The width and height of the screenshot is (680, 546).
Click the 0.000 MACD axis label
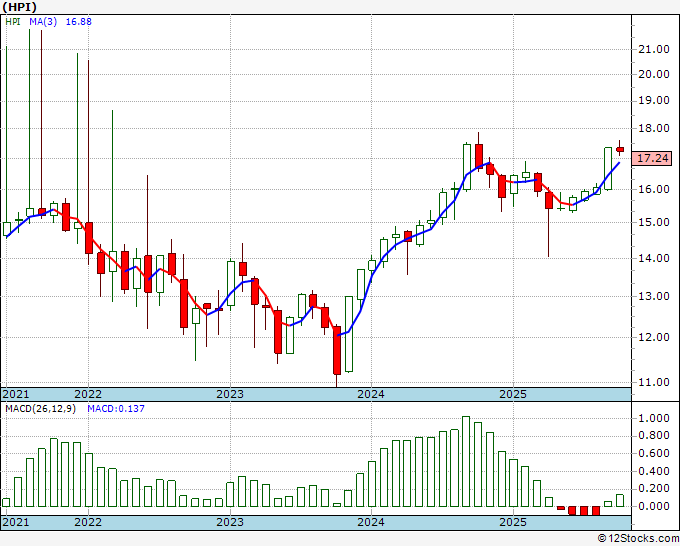[x=654, y=507]
